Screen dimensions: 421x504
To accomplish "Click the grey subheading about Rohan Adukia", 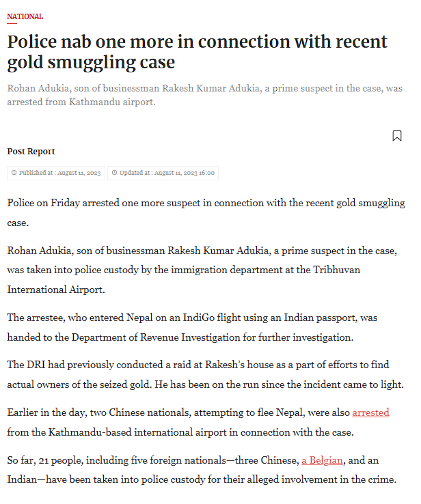I will (x=205, y=96).
